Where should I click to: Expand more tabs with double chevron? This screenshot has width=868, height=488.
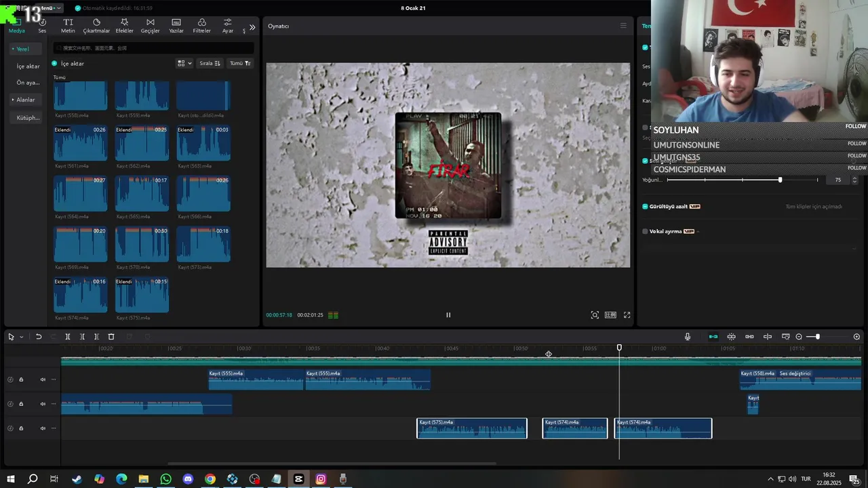252,27
